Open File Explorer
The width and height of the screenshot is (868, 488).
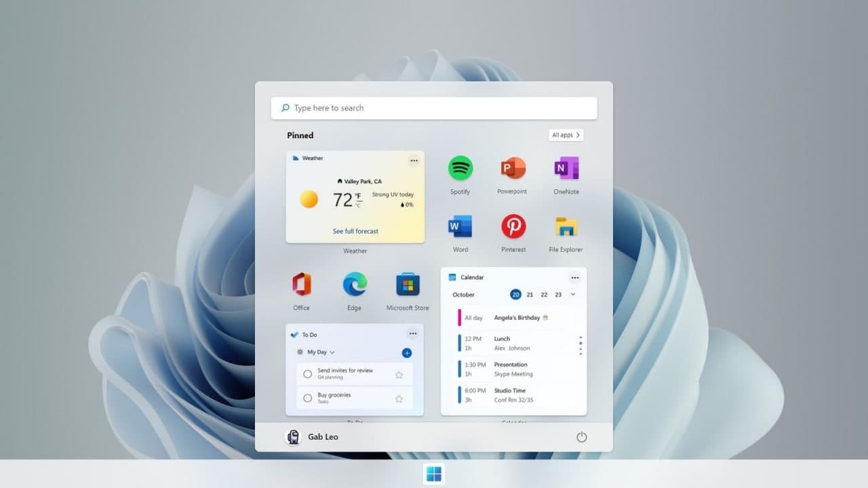(566, 226)
